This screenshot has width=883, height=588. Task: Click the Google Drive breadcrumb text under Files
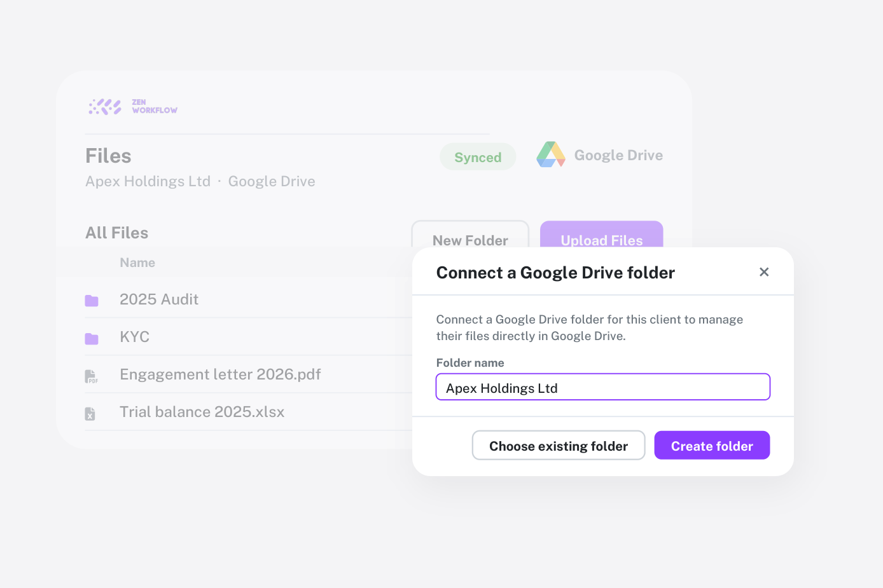click(272, 181)
